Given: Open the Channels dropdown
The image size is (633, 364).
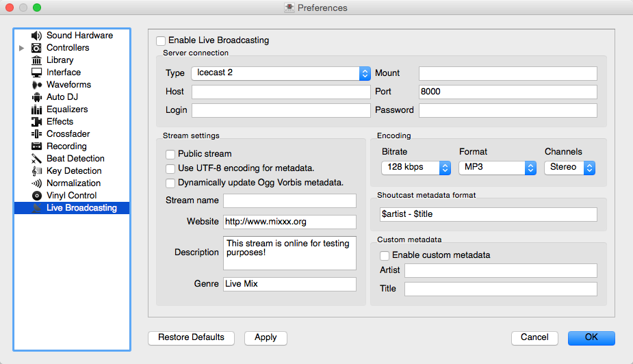Looking at the screenshot, I should (x=569, y=168).
